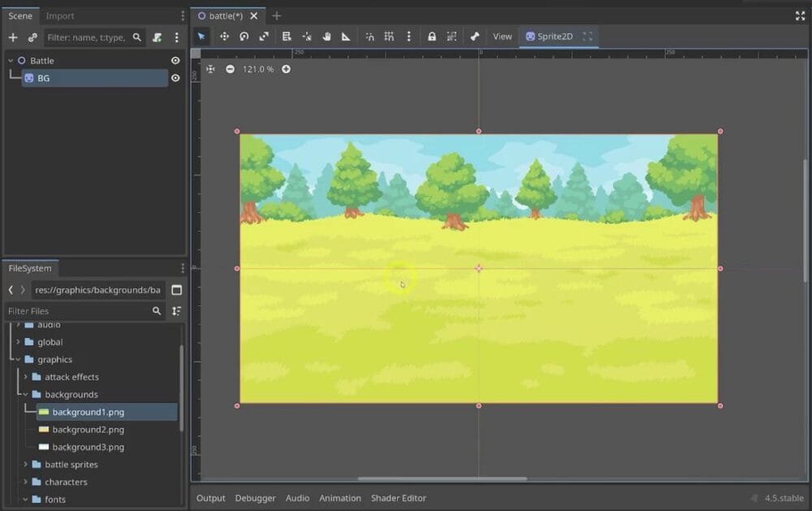Open the View menu in the toolbar

[503, 37]
